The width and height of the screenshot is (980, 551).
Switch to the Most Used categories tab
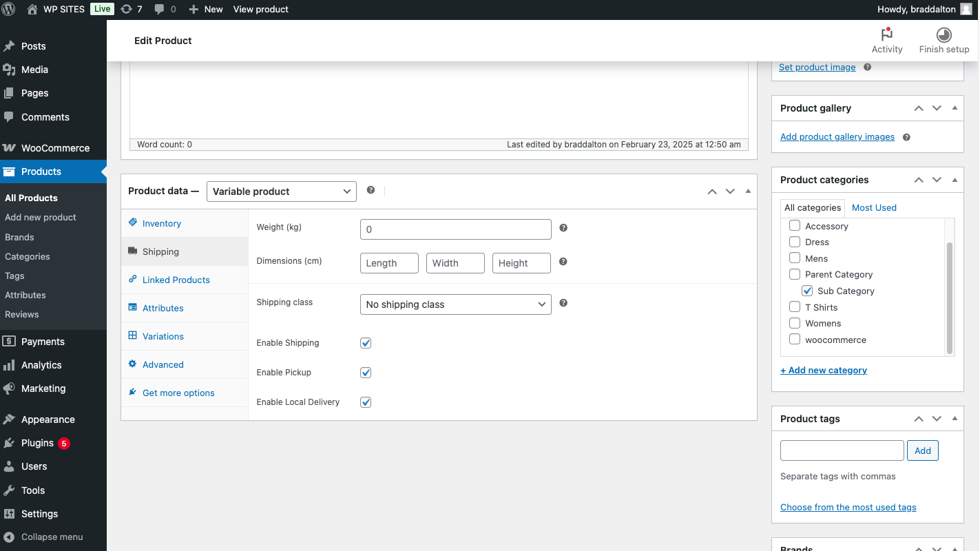pos(874,207)
